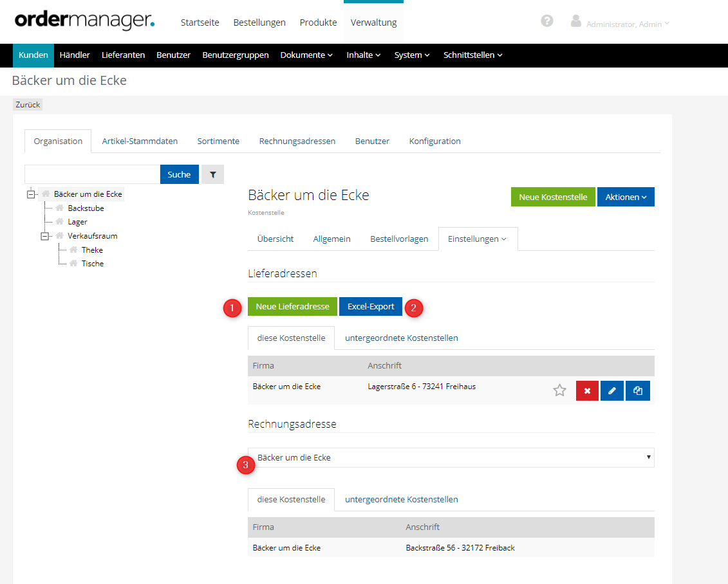728x584 pixels.
Task: Switch to the Artikel-Stammdaten tab
Action: [x=140, y=141]
